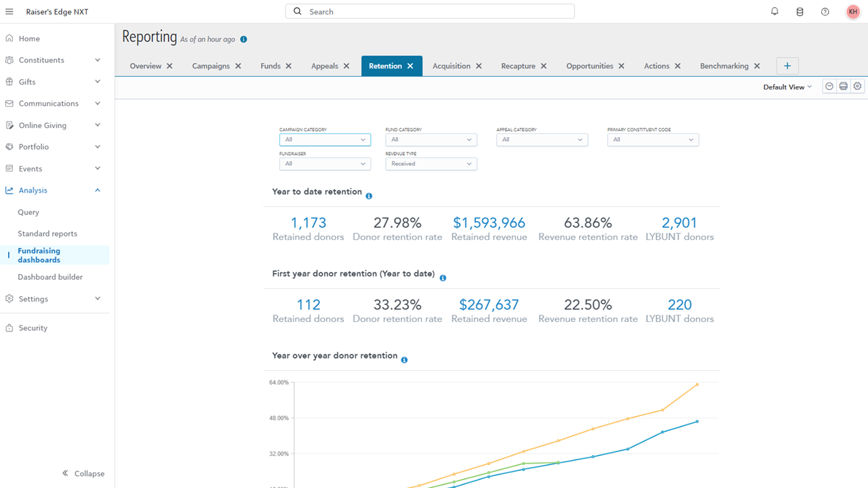Open the Default View selector
Image resolution: width=868 pixels, height=488 pixels.
[x=787, y=87]
